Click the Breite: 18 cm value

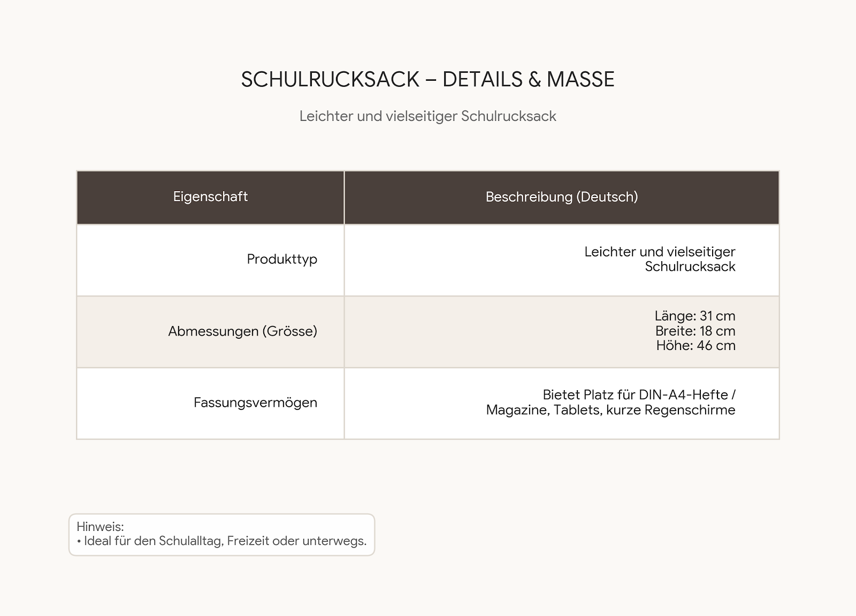point(695,331)
